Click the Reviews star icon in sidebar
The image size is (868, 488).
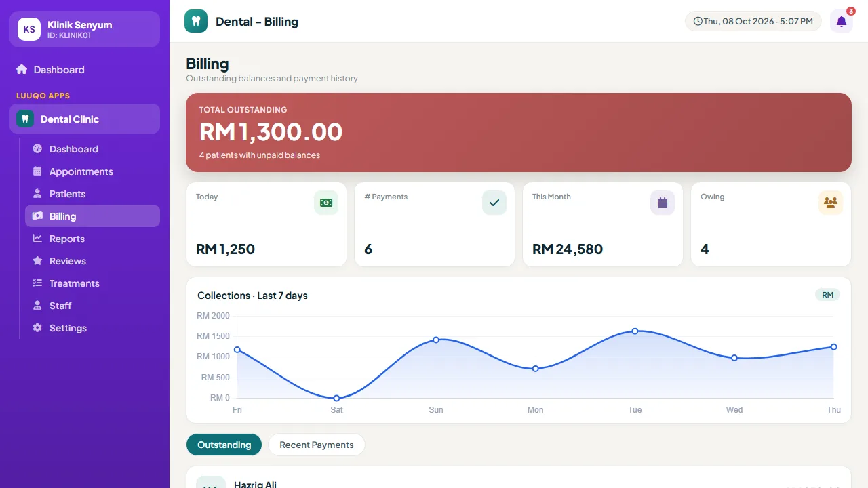point(37,261)
